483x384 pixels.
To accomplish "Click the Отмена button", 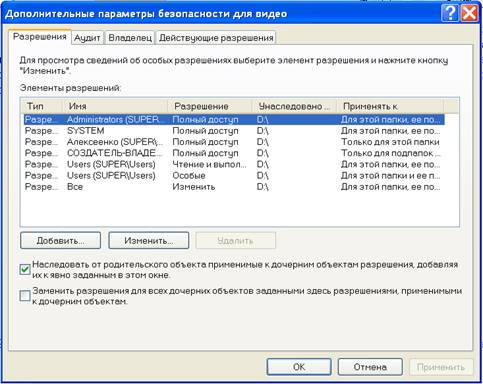I will 370,367.
